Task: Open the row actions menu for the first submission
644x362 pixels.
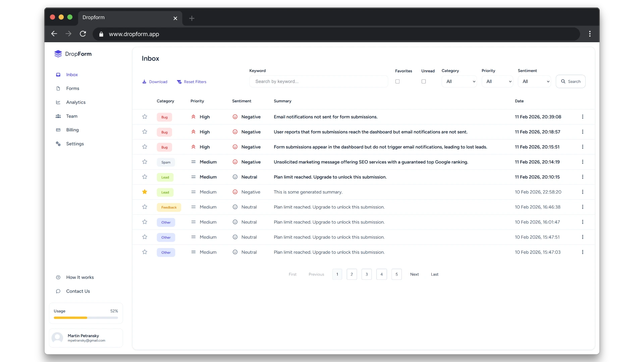Action: click(x=582, y=117)
